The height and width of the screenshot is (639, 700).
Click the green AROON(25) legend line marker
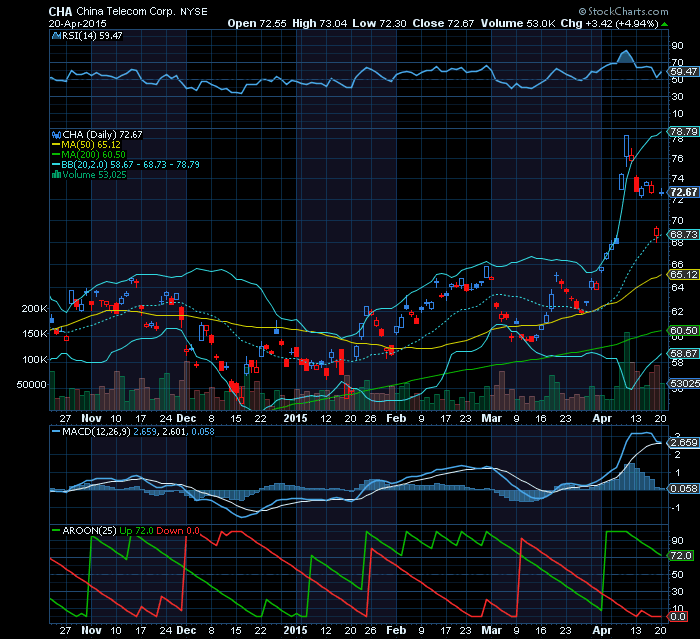56,530
